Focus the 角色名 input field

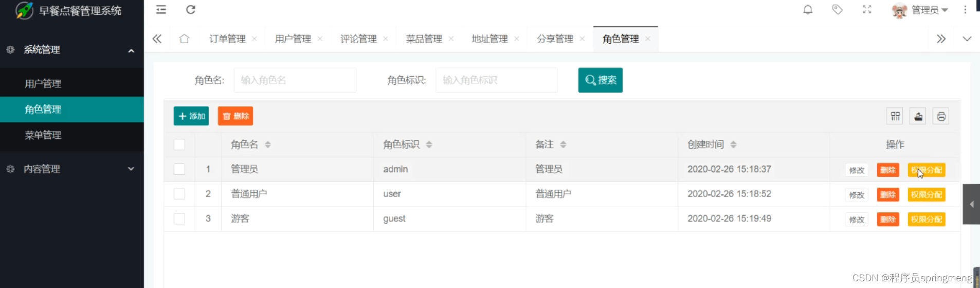click(295, 80)
